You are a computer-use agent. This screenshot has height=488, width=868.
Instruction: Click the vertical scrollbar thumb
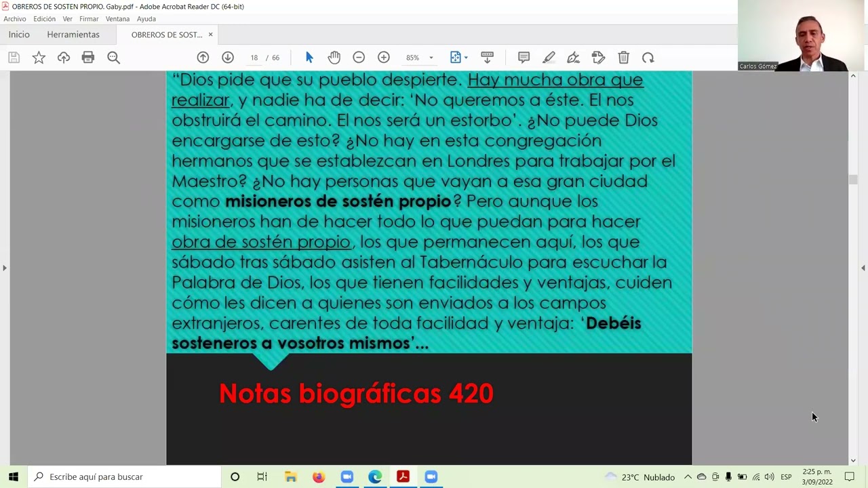[x=853, y=180]
